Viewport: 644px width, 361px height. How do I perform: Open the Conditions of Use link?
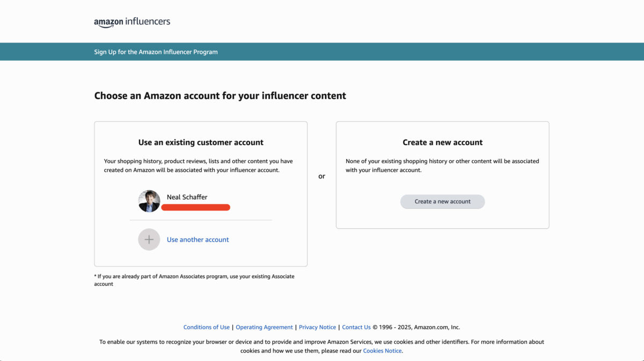click(x=206, y=327)
